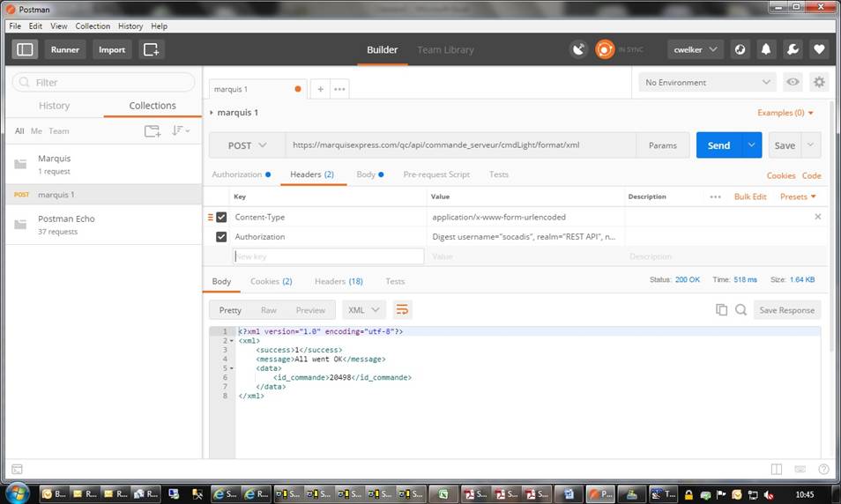Open the Postman Echo collection folder
Viewport: 841px width, 504px height.
(103, 225)
